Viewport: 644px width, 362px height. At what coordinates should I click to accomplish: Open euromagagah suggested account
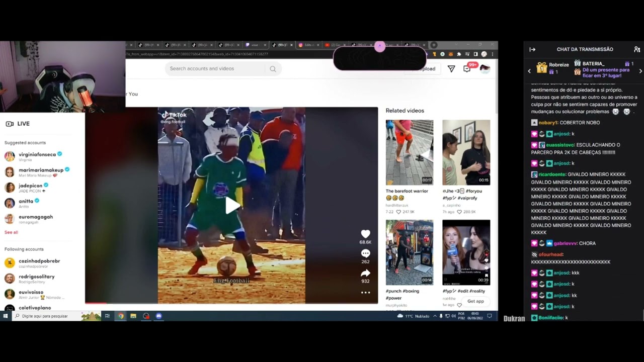coord(29,219)
